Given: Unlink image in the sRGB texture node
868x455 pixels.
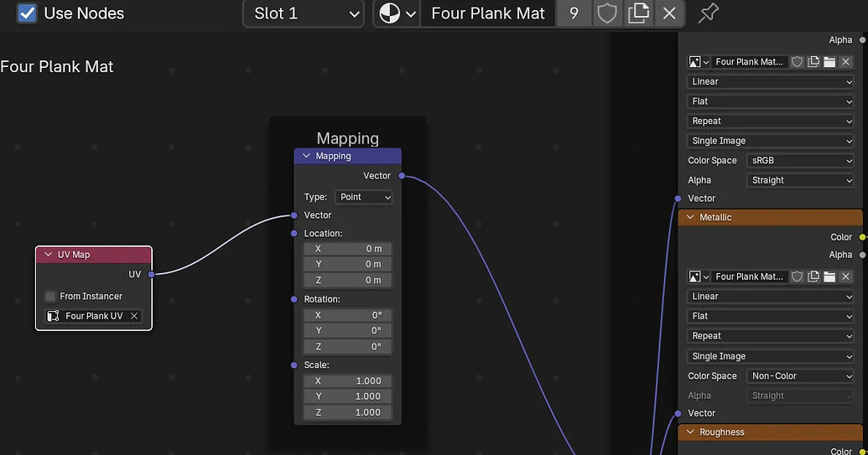Looking at the screenshot, I should tap(845, 62).
